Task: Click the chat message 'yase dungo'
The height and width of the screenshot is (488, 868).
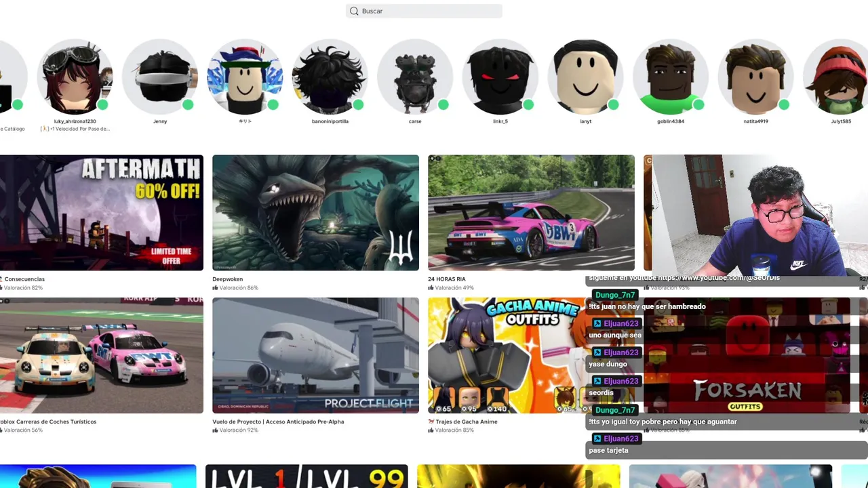Action: pyautogui.click(x=608, y=364)
